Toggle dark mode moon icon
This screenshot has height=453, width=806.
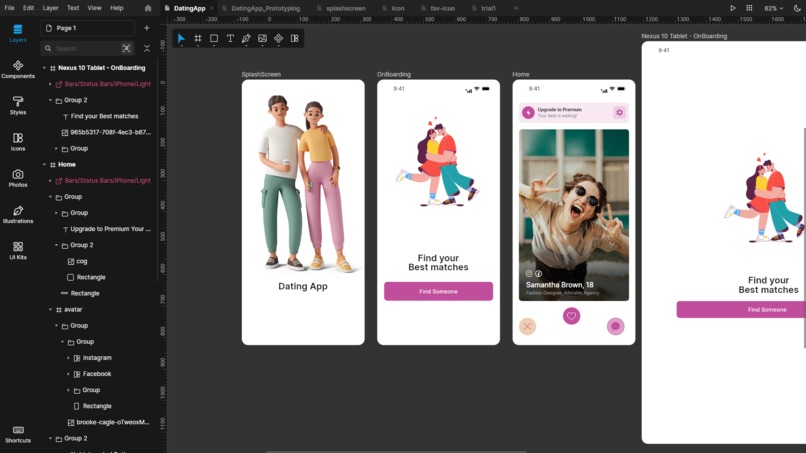[797, 8]
